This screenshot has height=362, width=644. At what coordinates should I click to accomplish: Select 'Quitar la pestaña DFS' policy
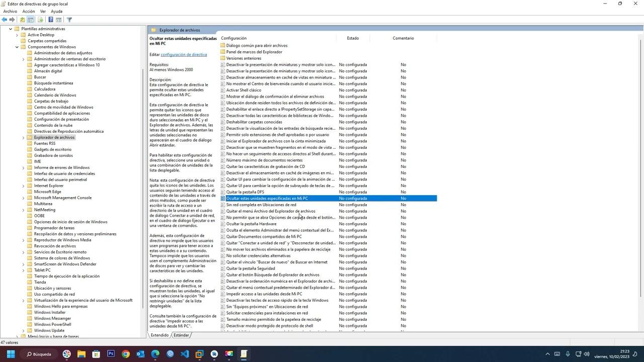245,192
